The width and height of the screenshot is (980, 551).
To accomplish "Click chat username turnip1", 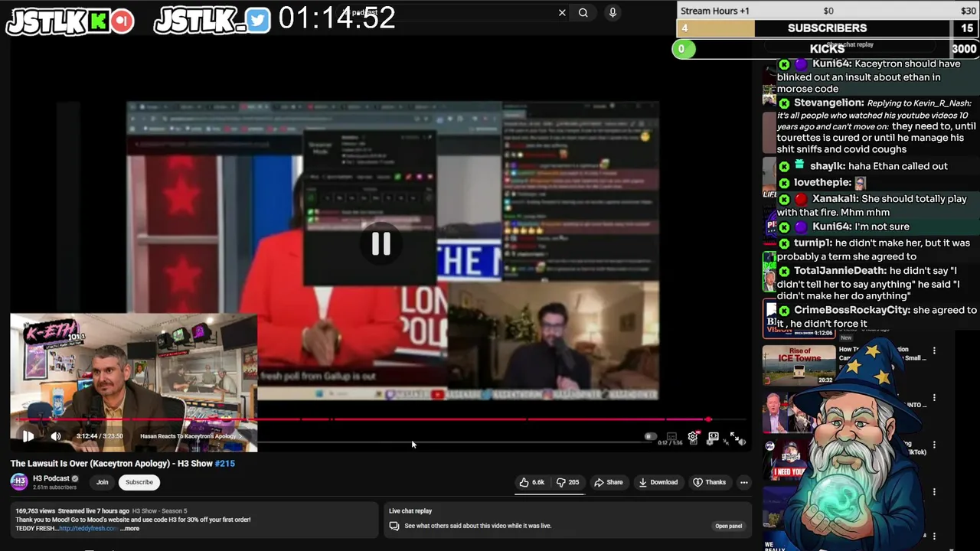I will coord(812,243).
